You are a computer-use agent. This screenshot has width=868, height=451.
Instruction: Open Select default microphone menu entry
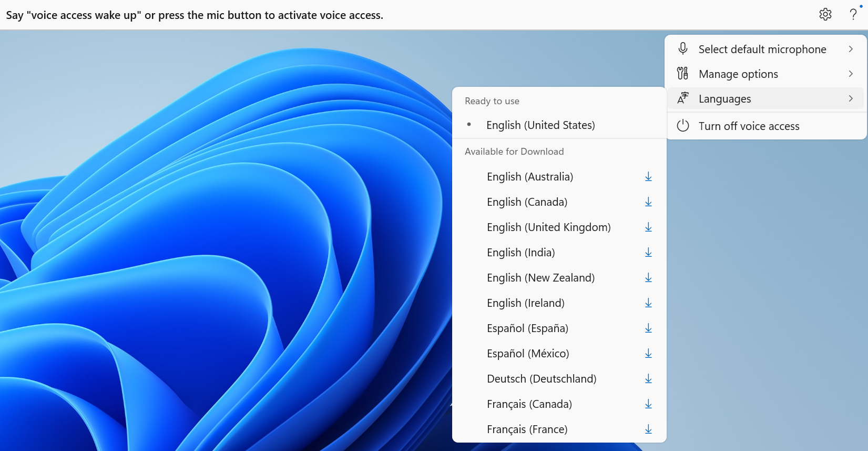point(767,49)
